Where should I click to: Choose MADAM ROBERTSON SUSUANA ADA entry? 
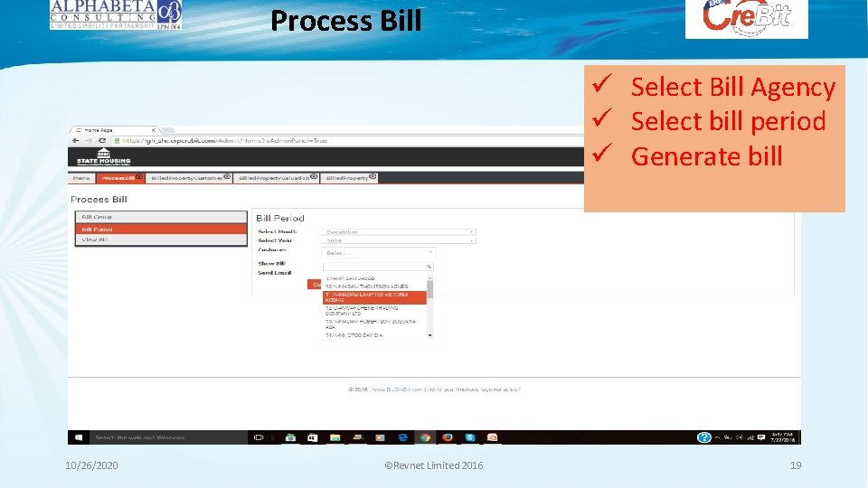click(x=374, y=324)
